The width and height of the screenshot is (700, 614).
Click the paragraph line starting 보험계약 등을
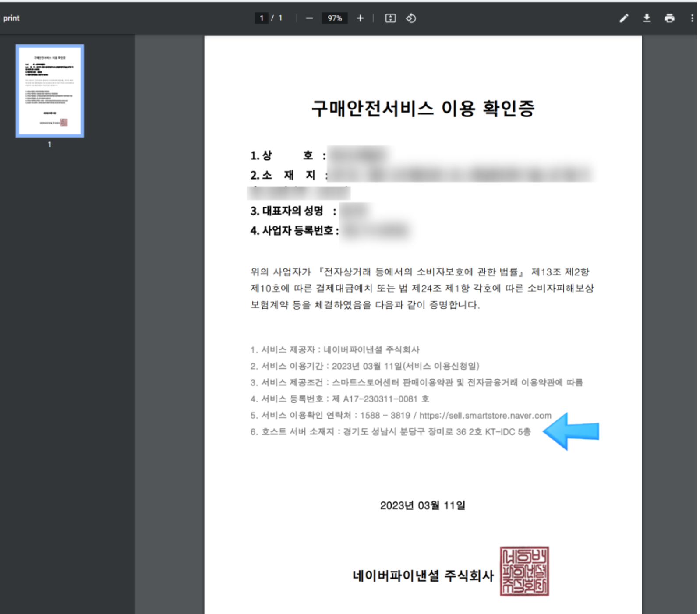tap(365, 305)
